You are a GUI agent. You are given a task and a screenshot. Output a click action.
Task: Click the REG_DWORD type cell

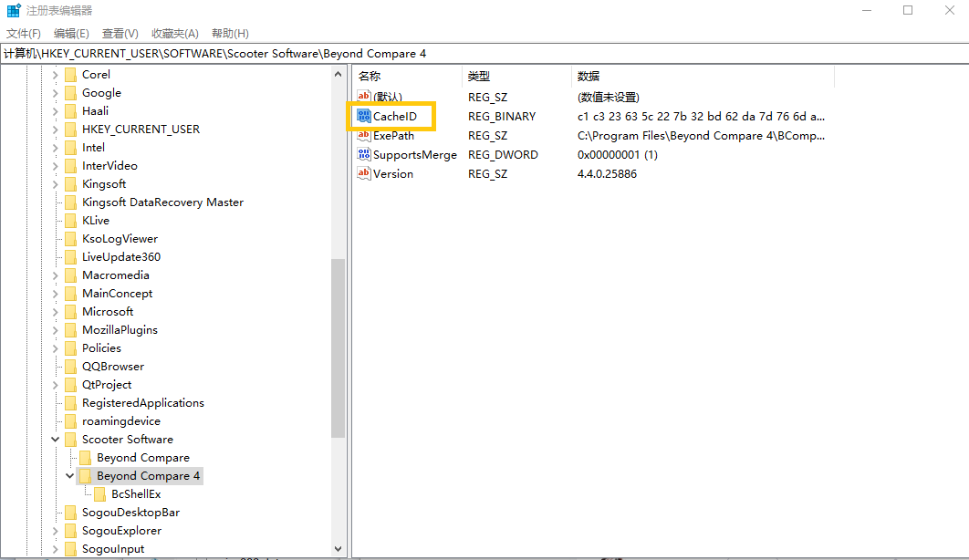click(x=503, y=154)
